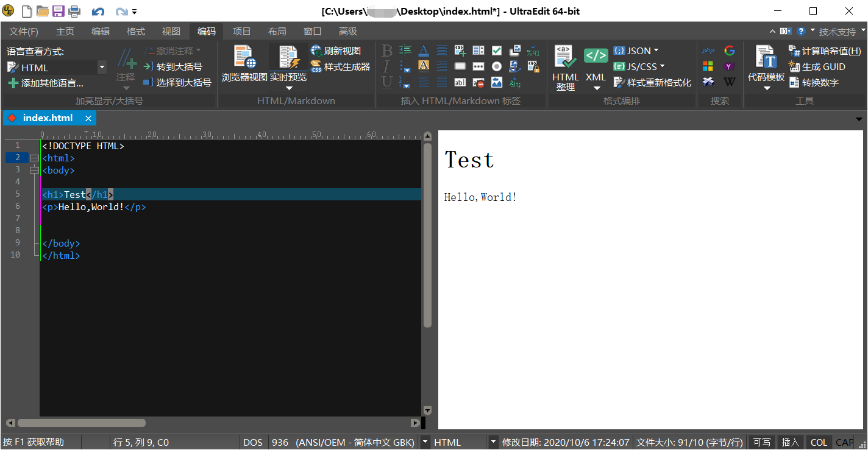Click 添加其他语言... button
868x450 pixels.
click(46, 83)
